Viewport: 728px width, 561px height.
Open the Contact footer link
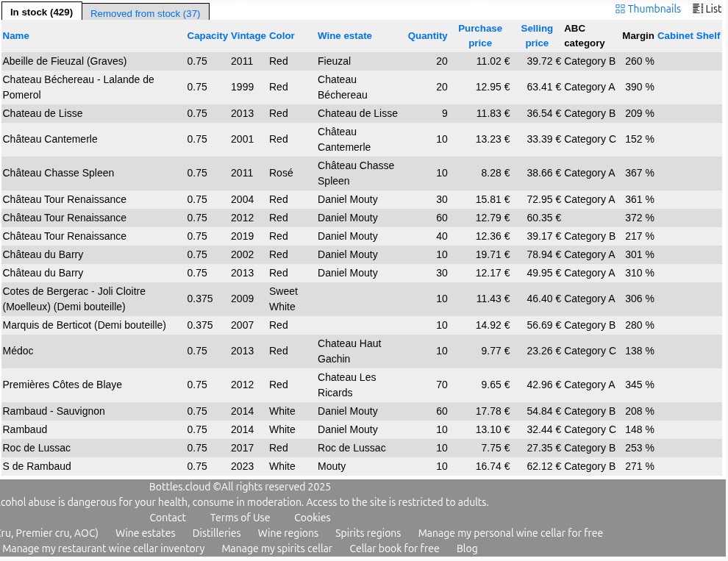[168, 518]
